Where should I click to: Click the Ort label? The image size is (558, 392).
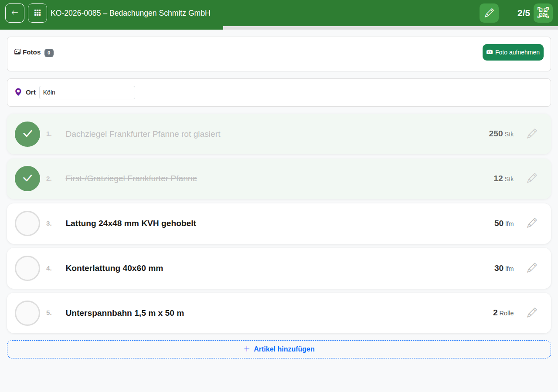[x=31, y=92]
